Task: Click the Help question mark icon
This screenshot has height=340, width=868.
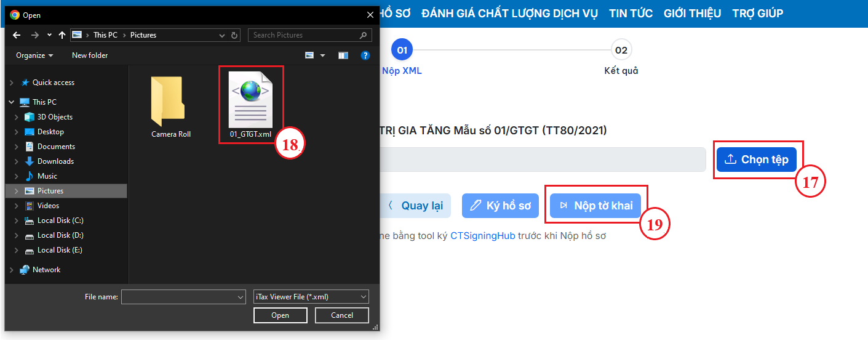Action: [365, 55]
